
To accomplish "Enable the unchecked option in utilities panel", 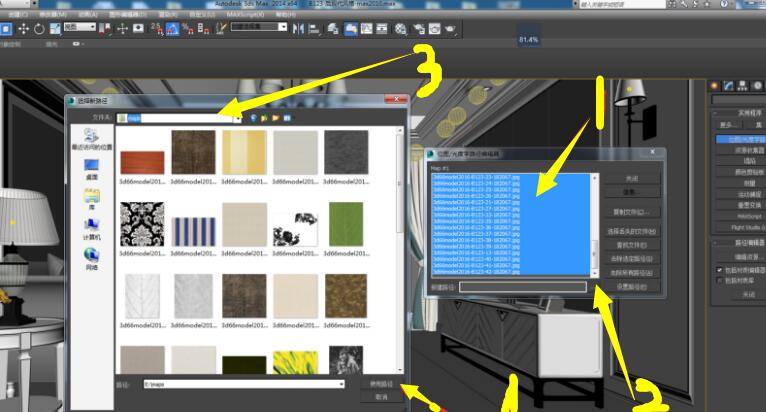I will 719,281.
